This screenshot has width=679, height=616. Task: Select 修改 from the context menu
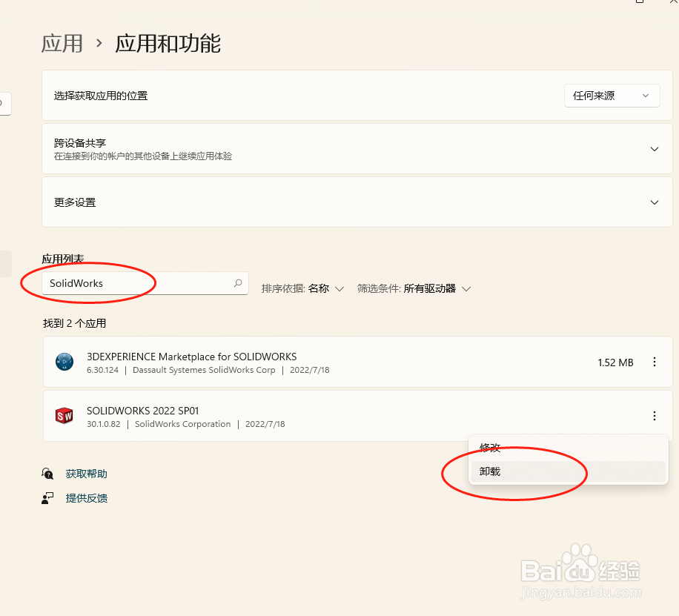click(568, 448)
